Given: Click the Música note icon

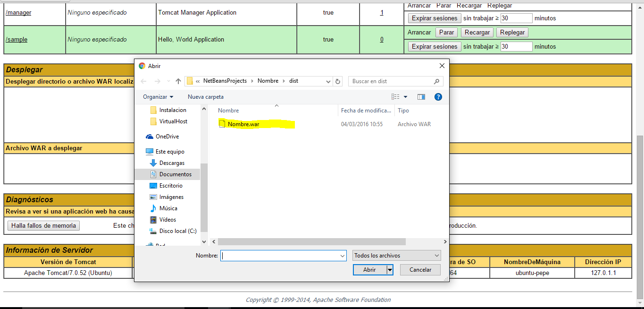Looking at the screenshot, I should tap(153, 208).
